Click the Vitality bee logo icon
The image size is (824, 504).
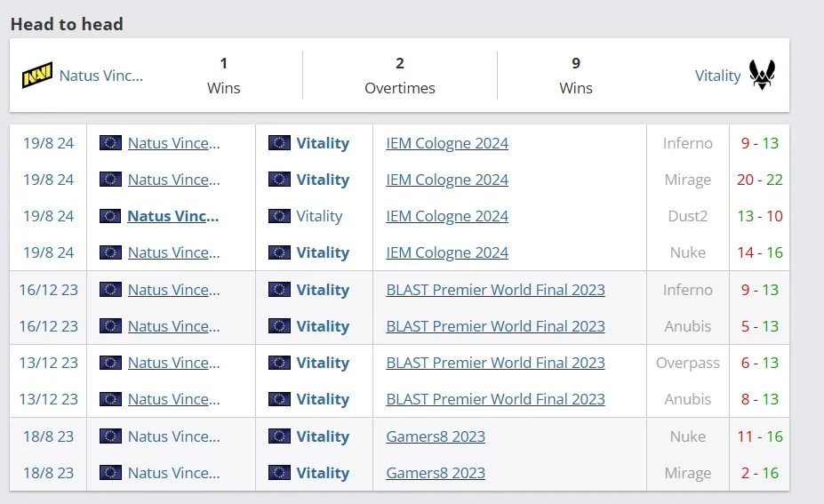(x=762, y=75)
